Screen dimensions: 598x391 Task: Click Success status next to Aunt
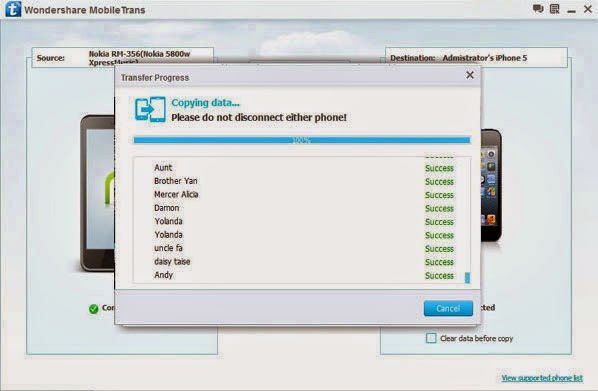point(439,168)
